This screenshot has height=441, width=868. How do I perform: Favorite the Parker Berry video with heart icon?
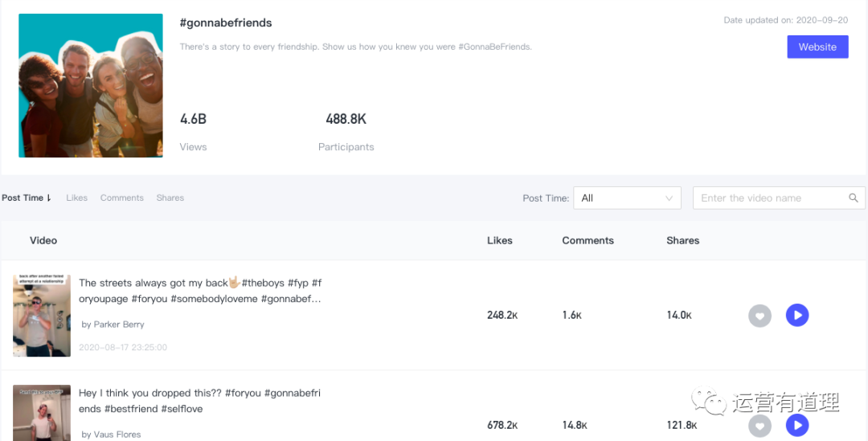click(759, 316)
